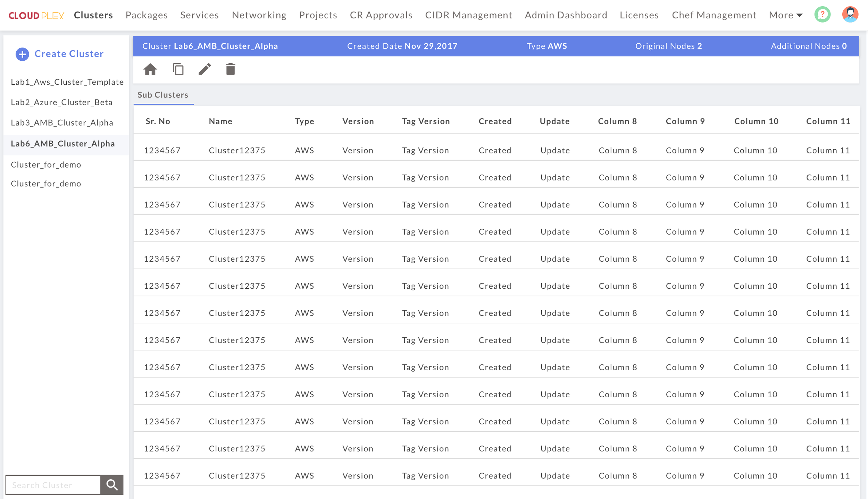Expand the More dropdown menu
The image size is (868, 499).
[786, 15]
